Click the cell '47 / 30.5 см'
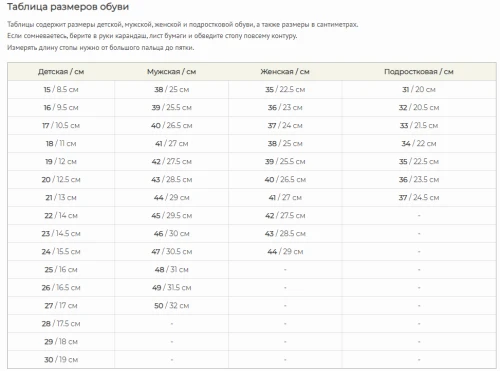 click(x=172, y=252)
